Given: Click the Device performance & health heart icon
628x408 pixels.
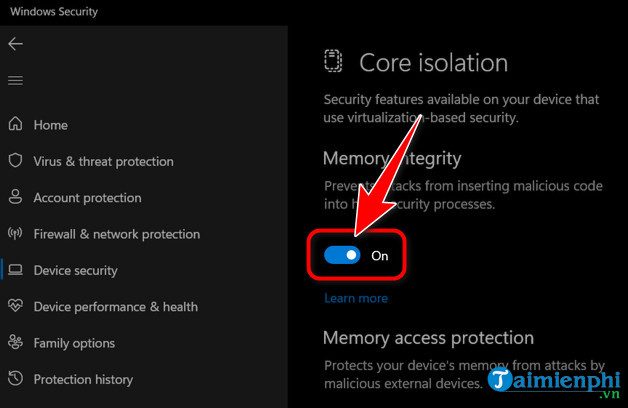Looking at the screenshot, I should 15,307.
